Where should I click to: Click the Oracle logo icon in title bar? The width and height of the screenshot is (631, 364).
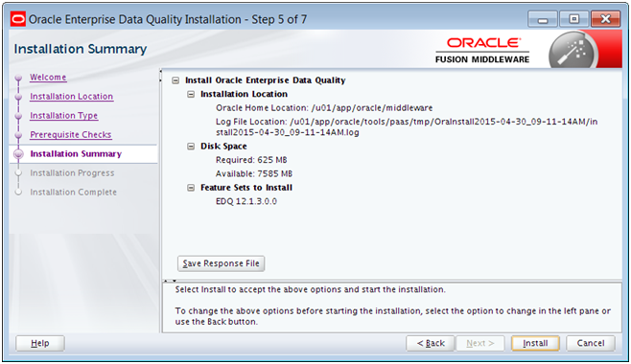(18, 19)
